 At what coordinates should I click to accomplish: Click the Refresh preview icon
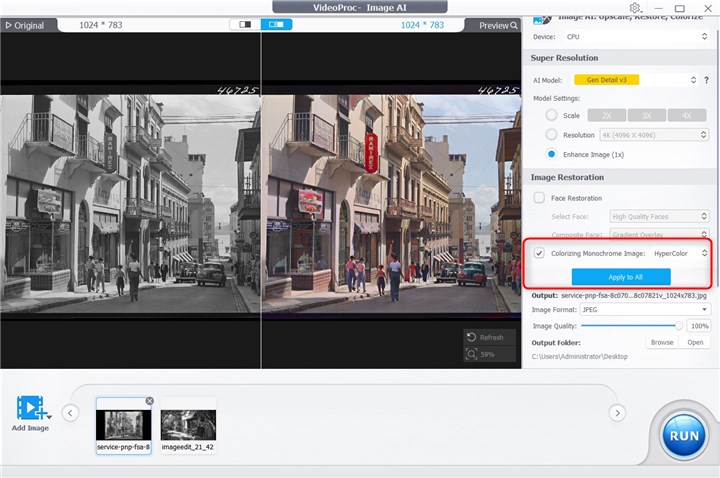[x=471, y=337]
